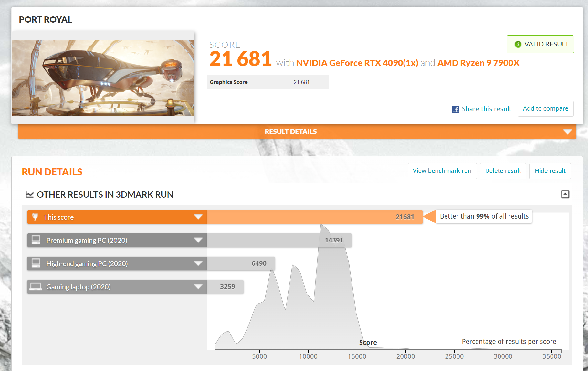Click the desktop icon for High-end gaming PC
Viewport: 588px width, 371px height.
point(36,263)
